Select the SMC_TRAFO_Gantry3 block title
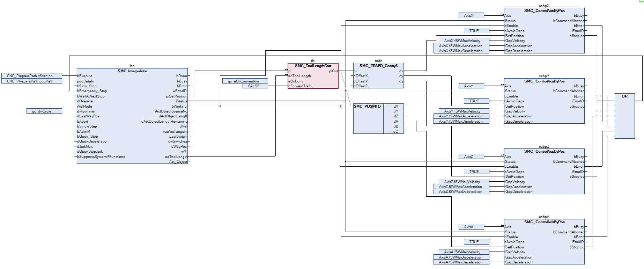 pos(378,66)
